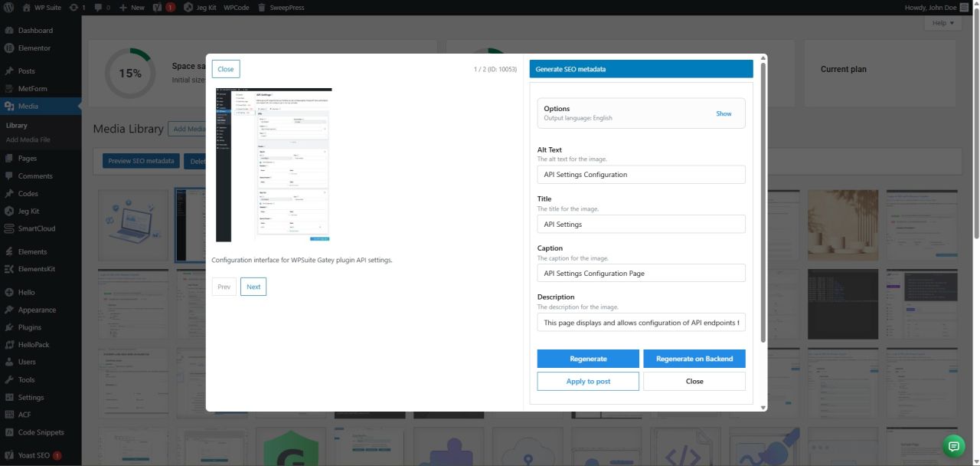
Task: Open the New content dropdown in admin bar
Action: pos(131,7)
